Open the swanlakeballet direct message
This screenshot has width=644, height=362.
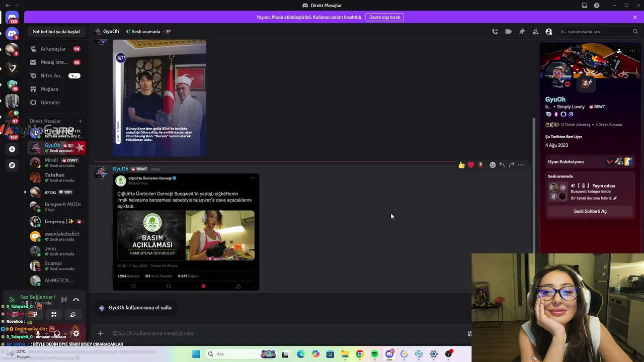(x=56, y=236)
